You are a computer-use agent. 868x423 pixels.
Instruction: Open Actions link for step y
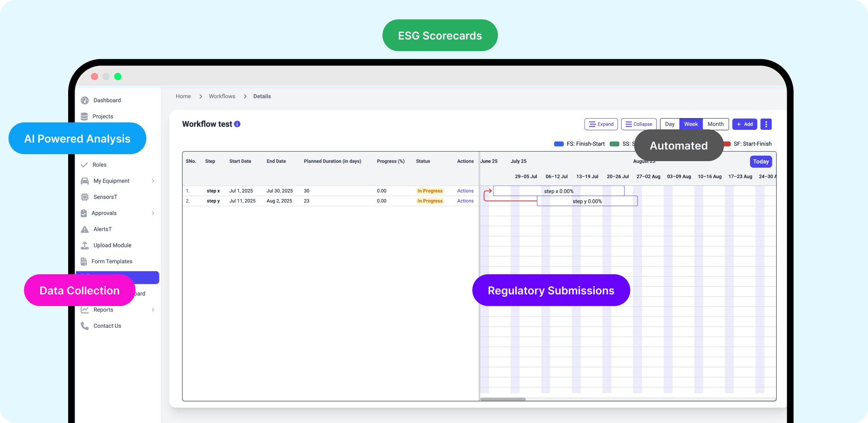tap(465, 201)
